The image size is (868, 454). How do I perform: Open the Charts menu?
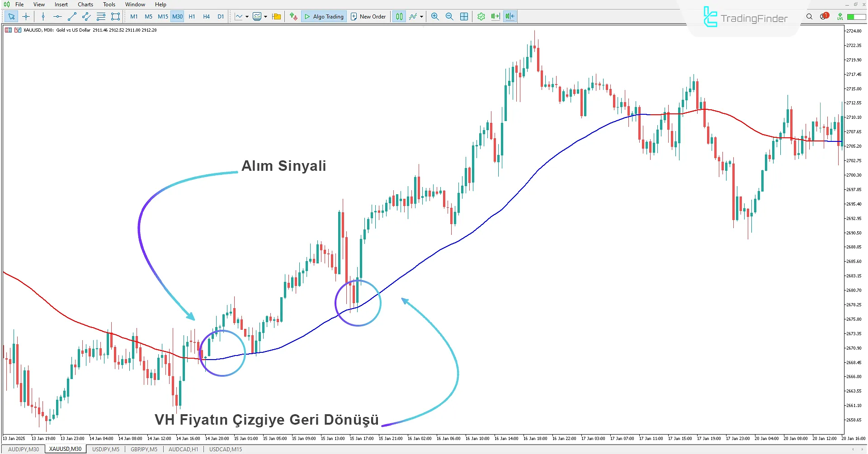click(x=85, y=5)
